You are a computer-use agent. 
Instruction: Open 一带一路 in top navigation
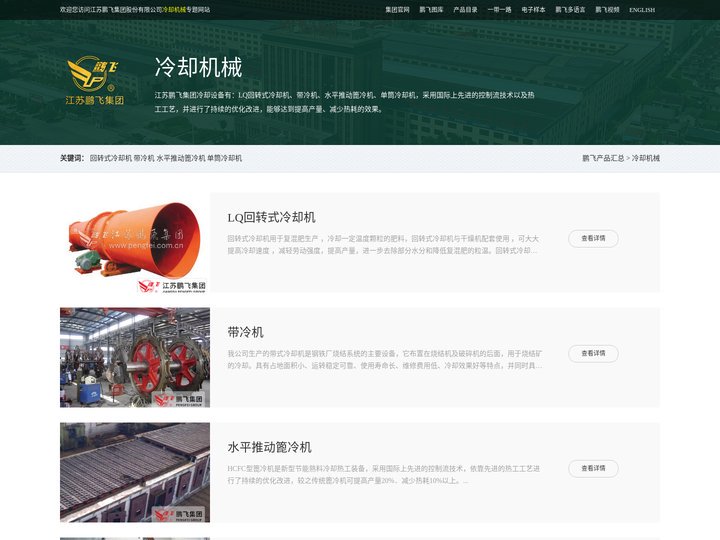499,10
